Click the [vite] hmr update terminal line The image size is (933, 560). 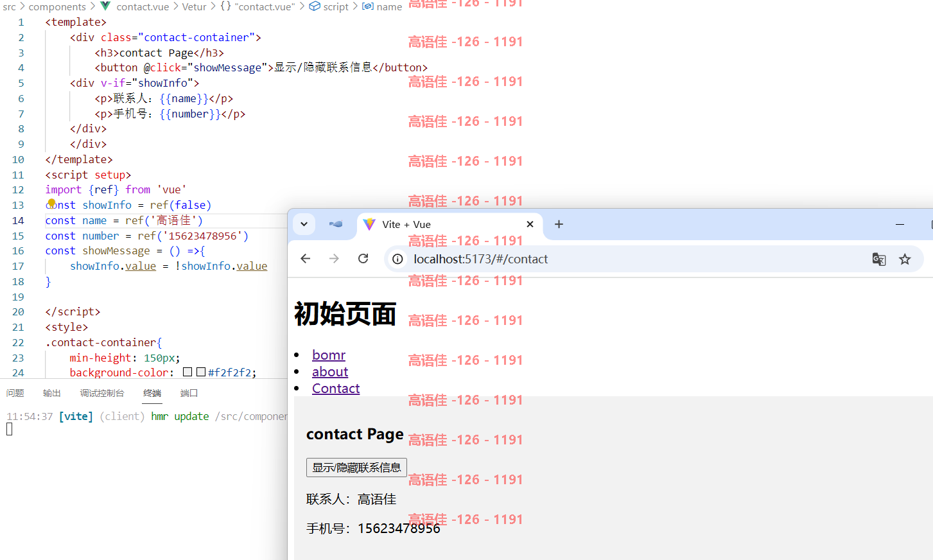[146, 416]
